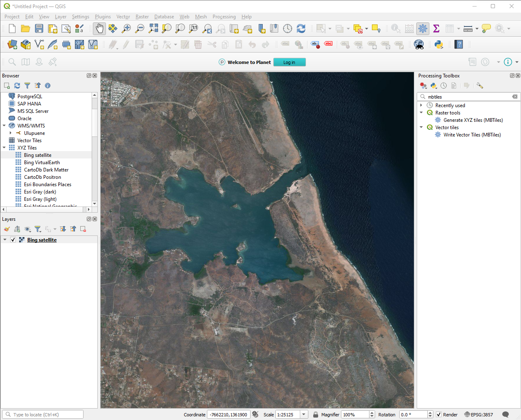Collapse the Raster tools group
Viewport: 521px width, 420px height.
(x=421, y=113)
